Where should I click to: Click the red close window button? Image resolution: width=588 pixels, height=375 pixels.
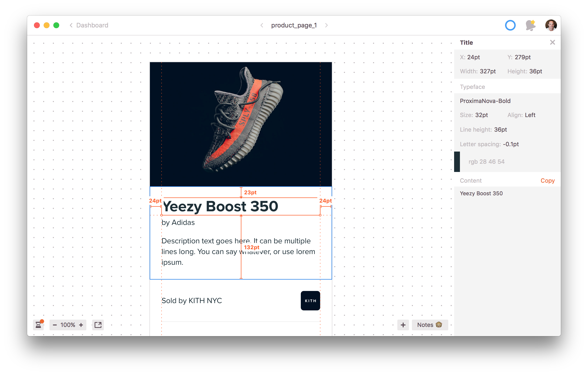pyautogui.click(x=37, y=25)
